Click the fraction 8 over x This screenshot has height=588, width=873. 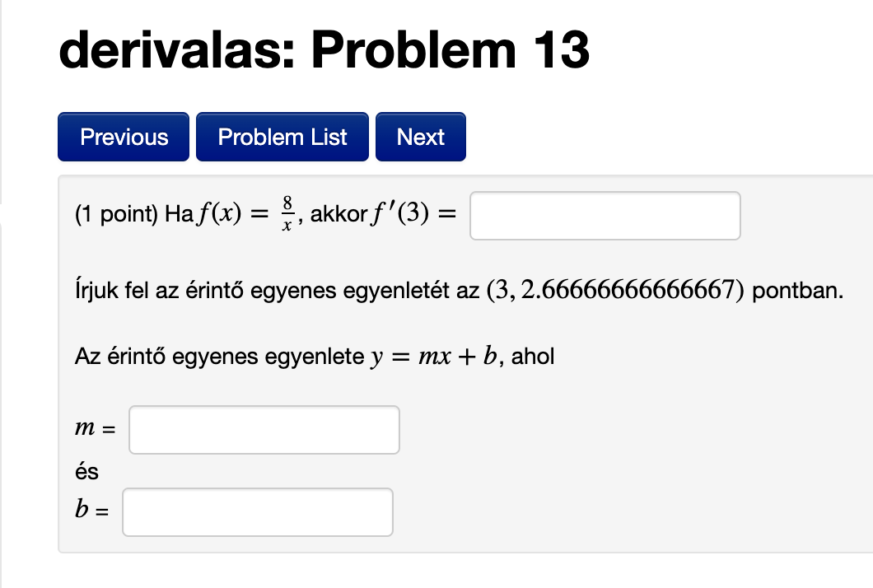click(286, 216)
